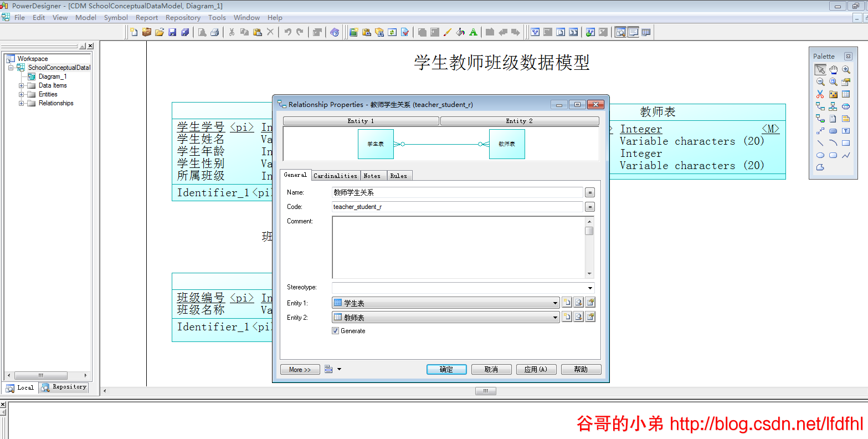Click the green A text format icon

tap(473, 32)
